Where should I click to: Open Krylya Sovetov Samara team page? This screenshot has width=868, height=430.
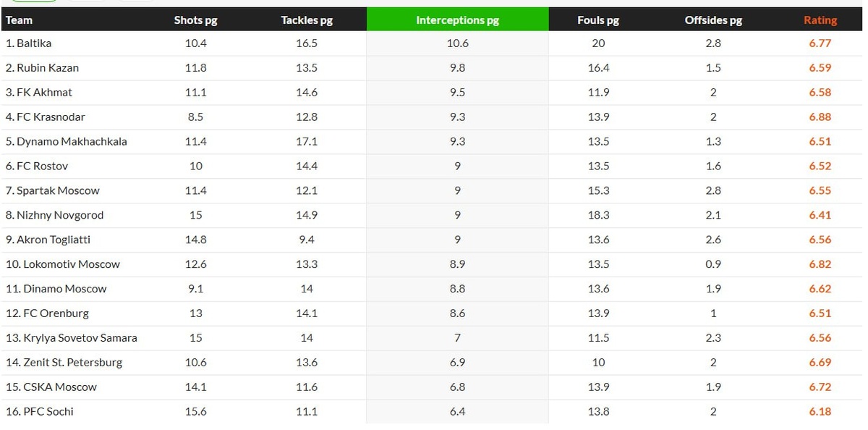(x=80, y=338)
